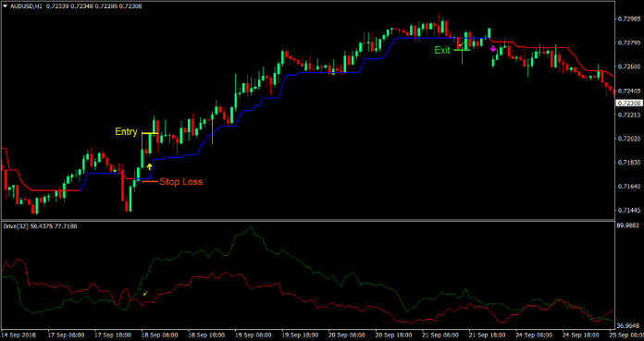Click the 0.71830 price axis label
Screen dimensions: 644x341
tap(629, 163)
